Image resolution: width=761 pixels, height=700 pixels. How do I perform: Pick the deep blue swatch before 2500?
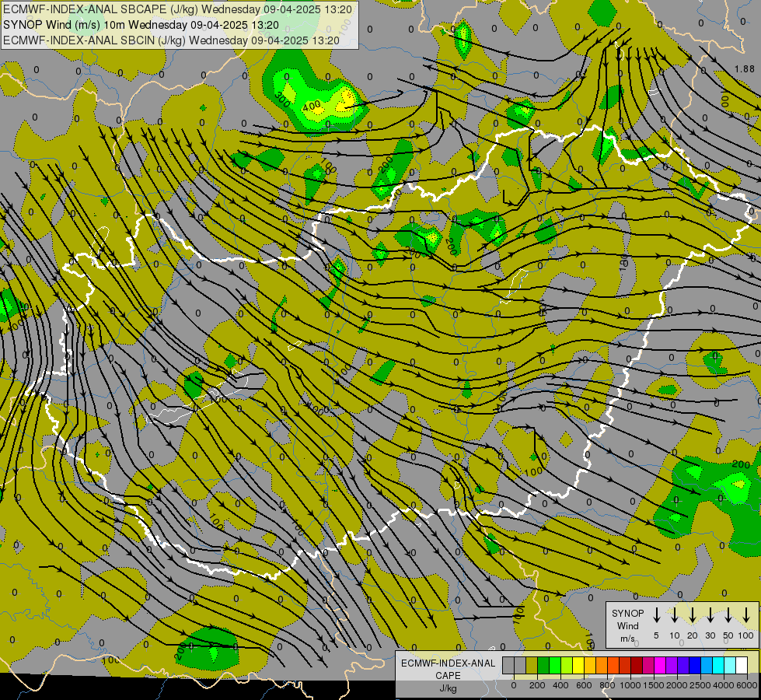coord(696,665)
